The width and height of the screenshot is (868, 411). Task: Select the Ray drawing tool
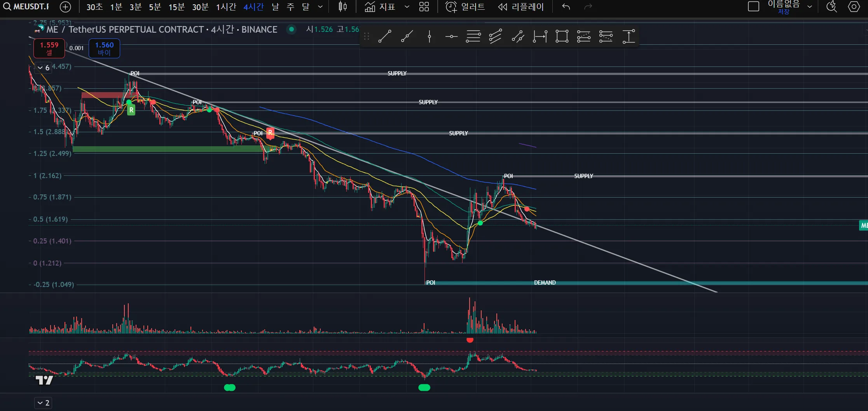(407, 37)
